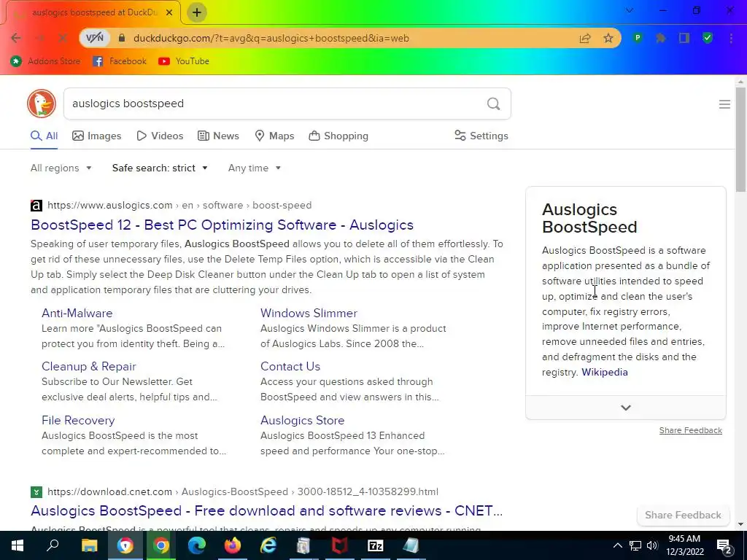
Task: Open the File Recovery sitelink
Action: tap(78, 420)
